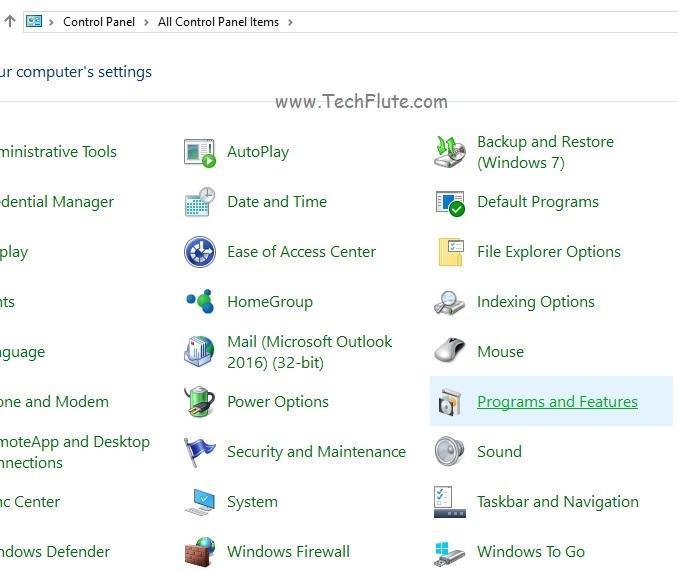Select the Ease of Access Center link
Image resolution: width=678 pixels, height=570 pixels.
point(301,252)
